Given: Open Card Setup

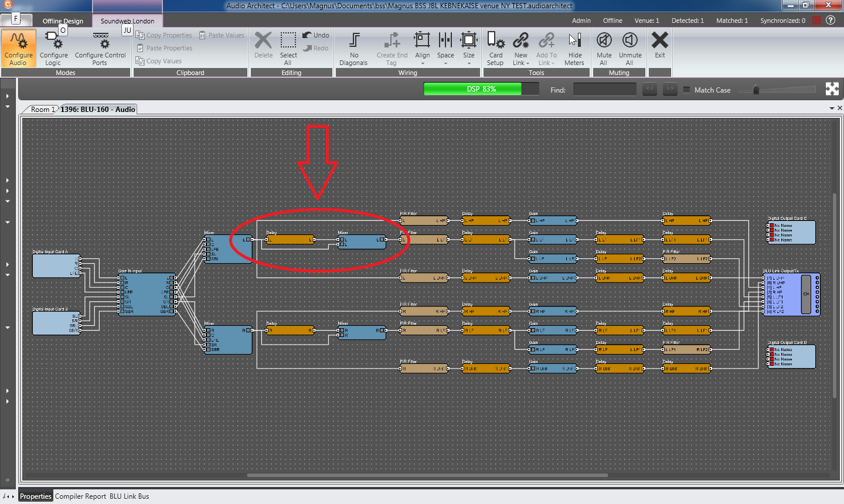Looking at the screenshot, I should 495,48.
